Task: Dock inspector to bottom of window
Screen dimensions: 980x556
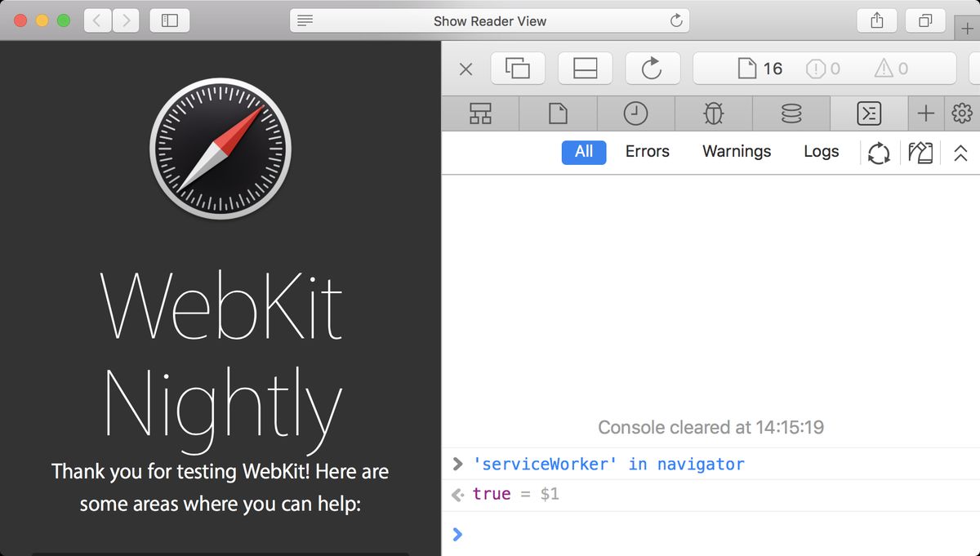Action: (585, 69)
